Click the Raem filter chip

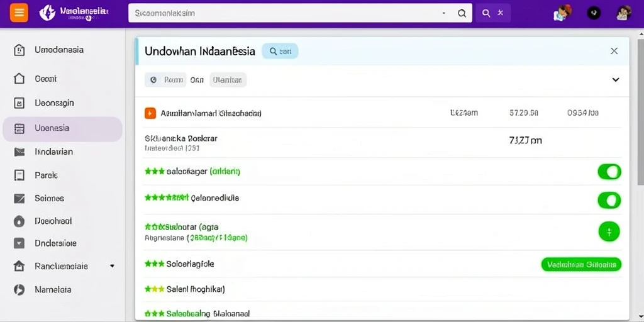point(165,80)
